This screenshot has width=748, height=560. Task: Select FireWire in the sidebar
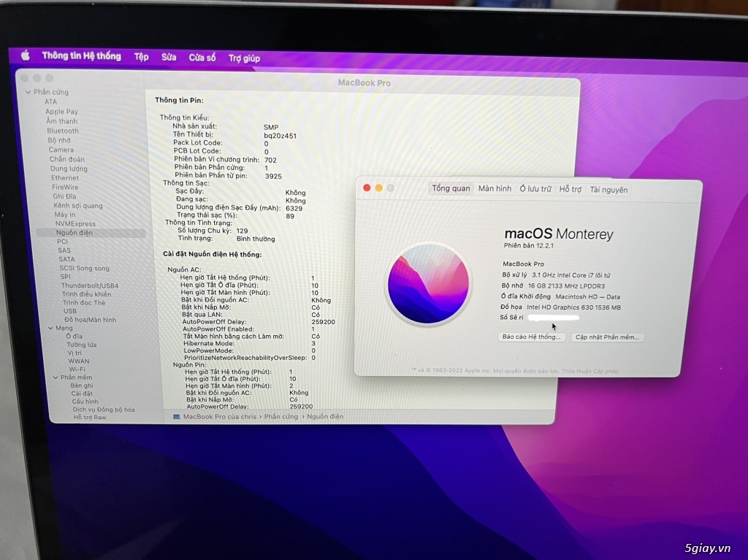[65, 188]
